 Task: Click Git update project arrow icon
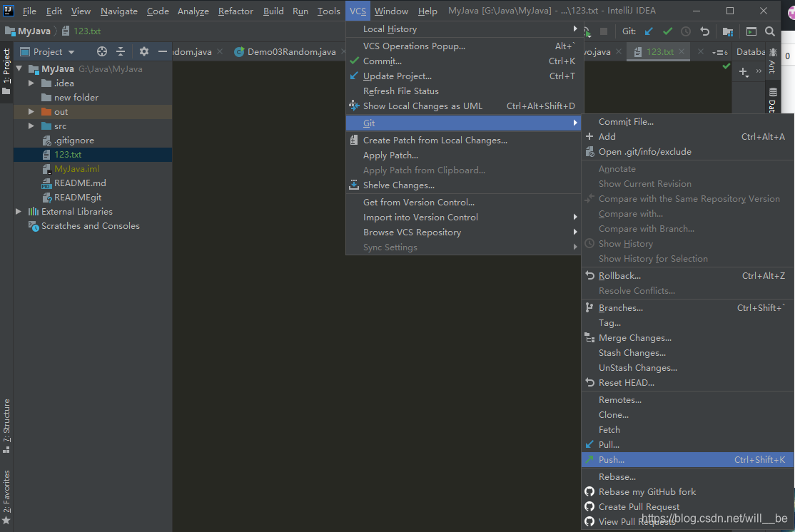[x=649, y=31]
